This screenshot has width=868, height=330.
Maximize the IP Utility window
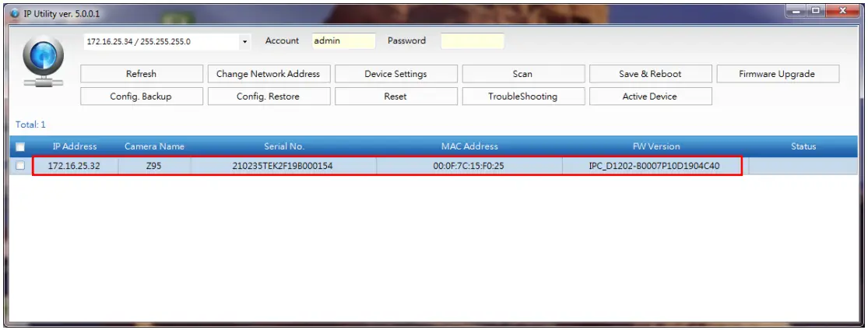[x=814, y=11]
